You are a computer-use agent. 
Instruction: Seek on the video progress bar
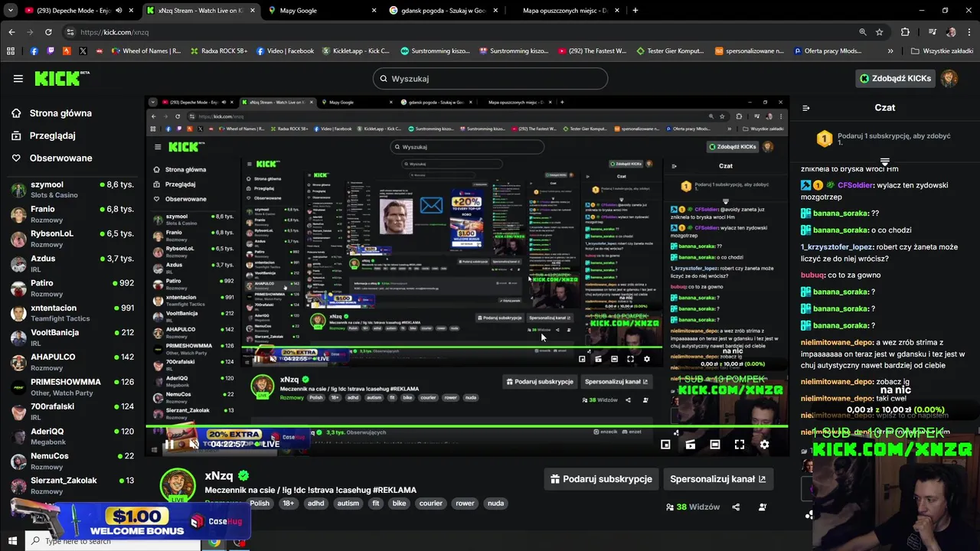(467, 427)
